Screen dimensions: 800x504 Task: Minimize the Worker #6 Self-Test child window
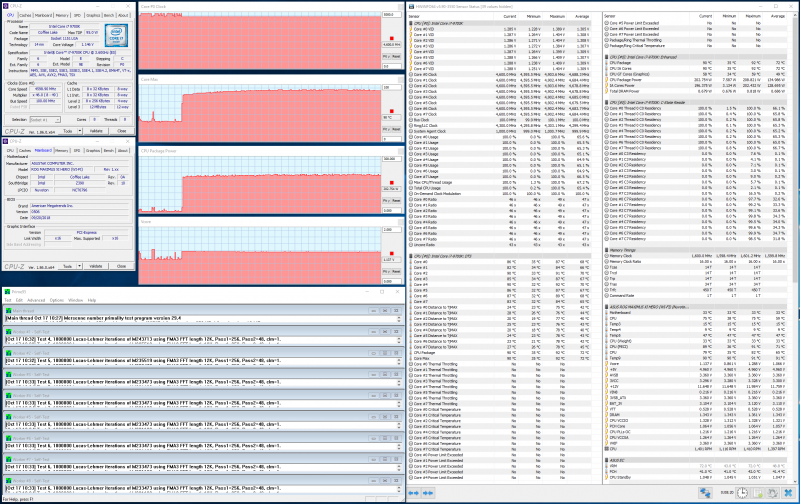click(x=373, y=438)
